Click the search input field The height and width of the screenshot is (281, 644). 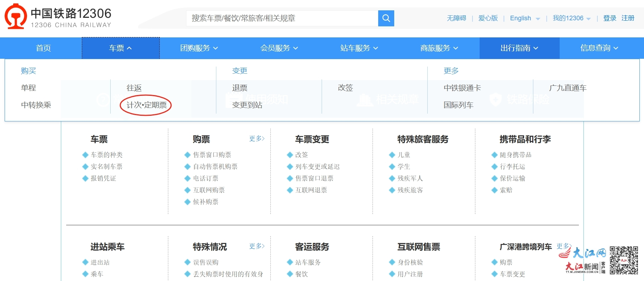point(282,18)
